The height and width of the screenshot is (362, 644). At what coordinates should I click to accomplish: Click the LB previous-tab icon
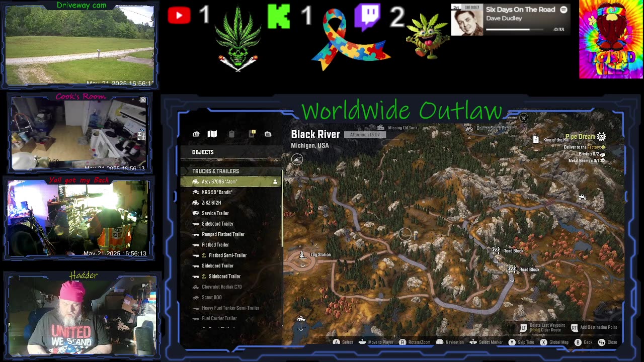196,134
